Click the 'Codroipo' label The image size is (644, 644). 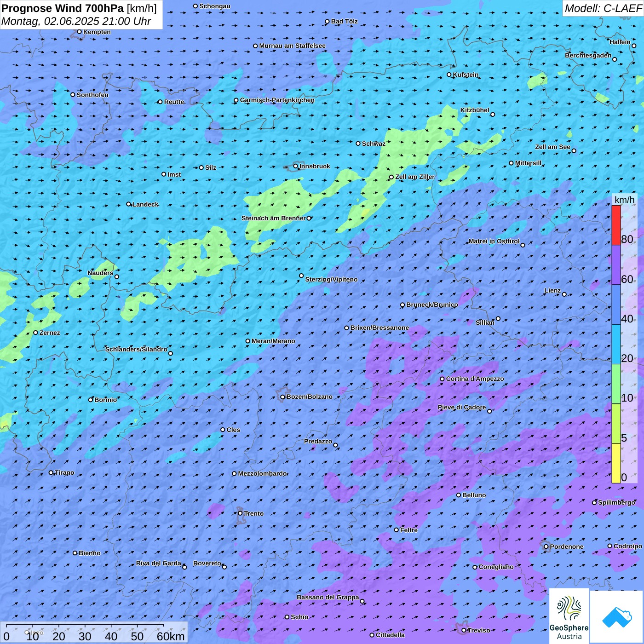[627, 546]
